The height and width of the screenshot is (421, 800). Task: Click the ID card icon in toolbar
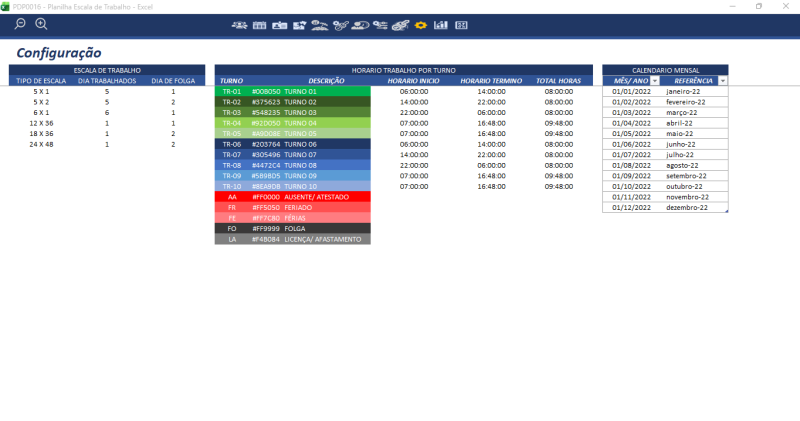(279, 24)
